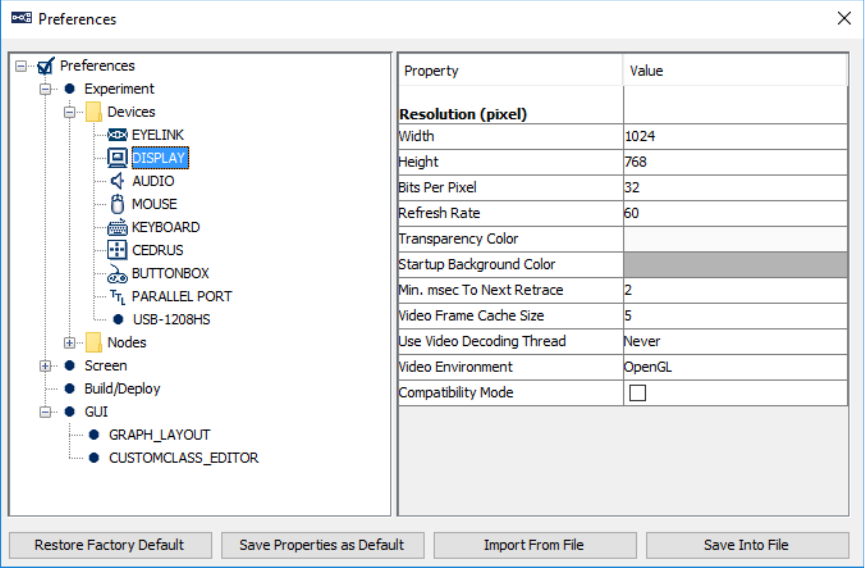The height and width of the screenshot is (568, 865).
Task: Click the DISPLAY monitor icon
Action: [x=117, y=158]
